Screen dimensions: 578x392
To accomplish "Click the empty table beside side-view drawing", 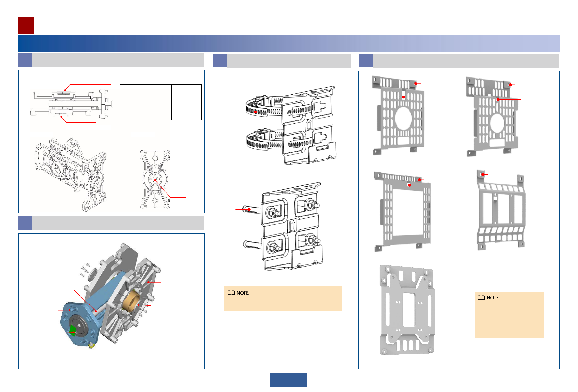I will (160, 102).
